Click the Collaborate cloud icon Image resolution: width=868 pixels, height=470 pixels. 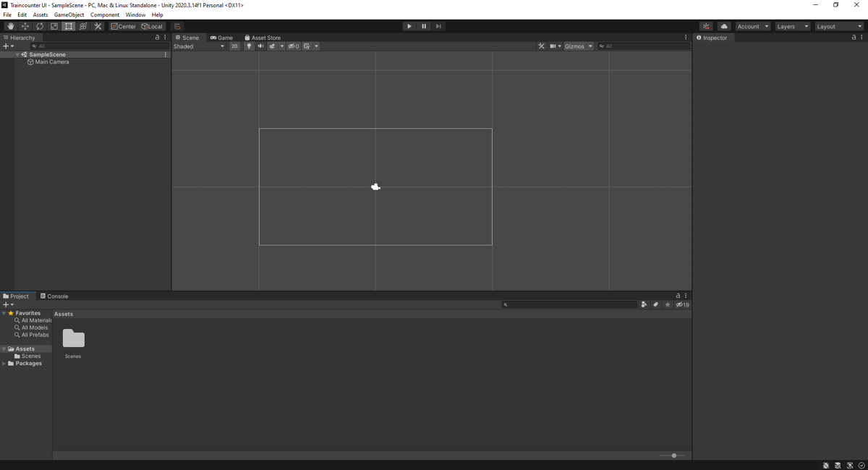(x=724, y=26)
